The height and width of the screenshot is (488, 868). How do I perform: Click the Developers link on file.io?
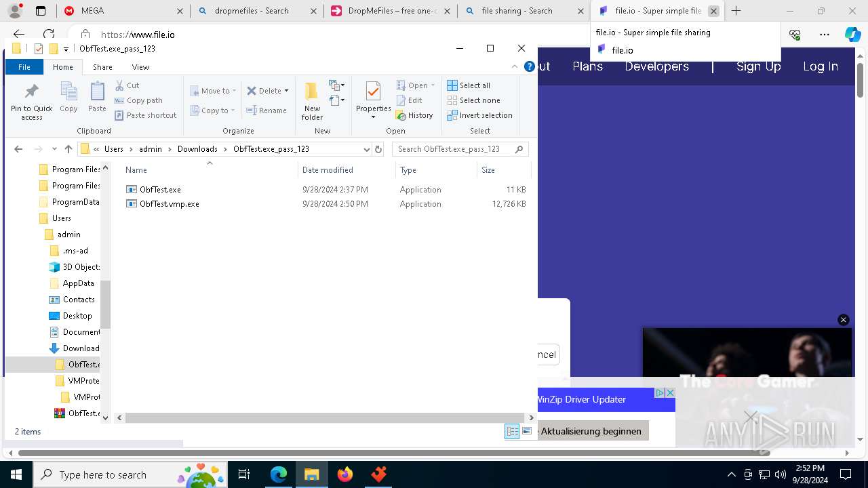click(656, 66)
